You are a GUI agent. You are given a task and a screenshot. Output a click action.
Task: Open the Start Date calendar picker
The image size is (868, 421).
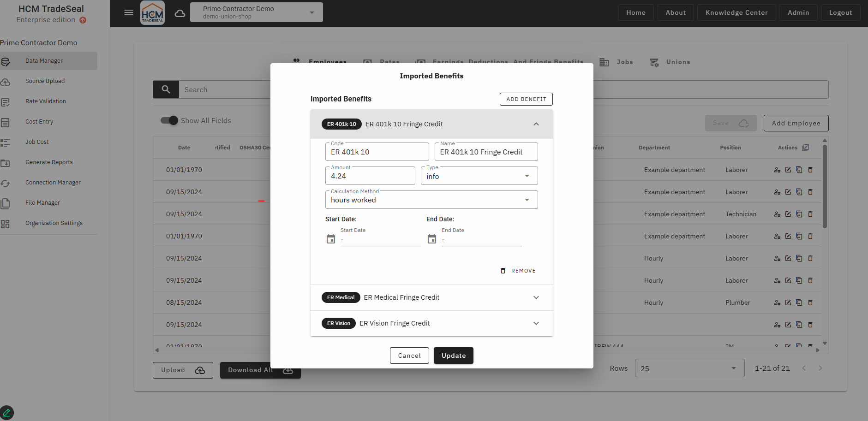coord(331,239)
